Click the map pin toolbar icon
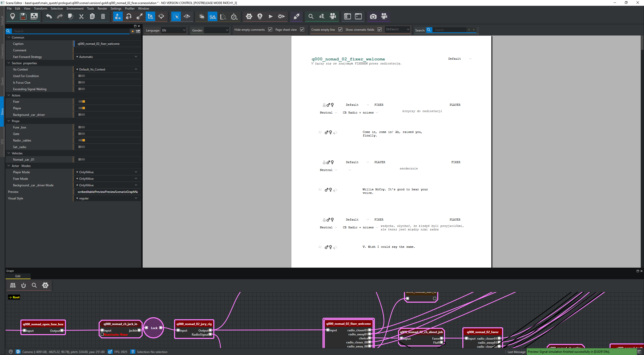The height and width of the screenshot is (355, 644). 12,17
